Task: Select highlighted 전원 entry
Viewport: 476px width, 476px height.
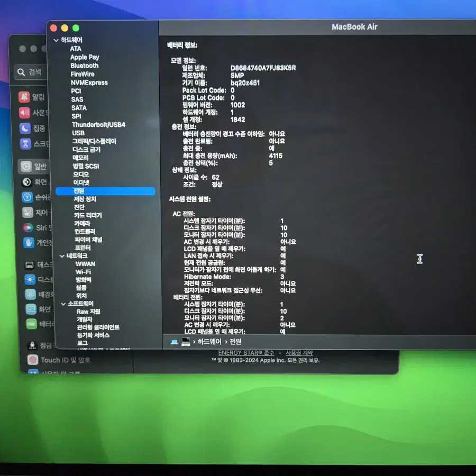Action: (105, 190)
